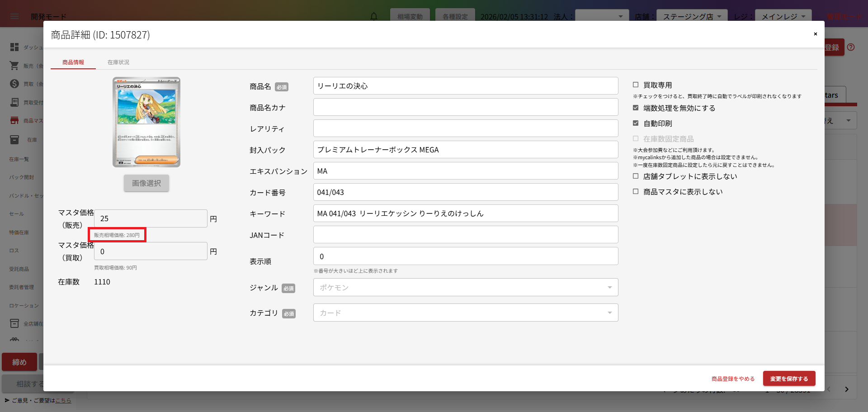Screen dimensions: 868x412
Task: Click the notification bell icon
Action: (374, 16)
